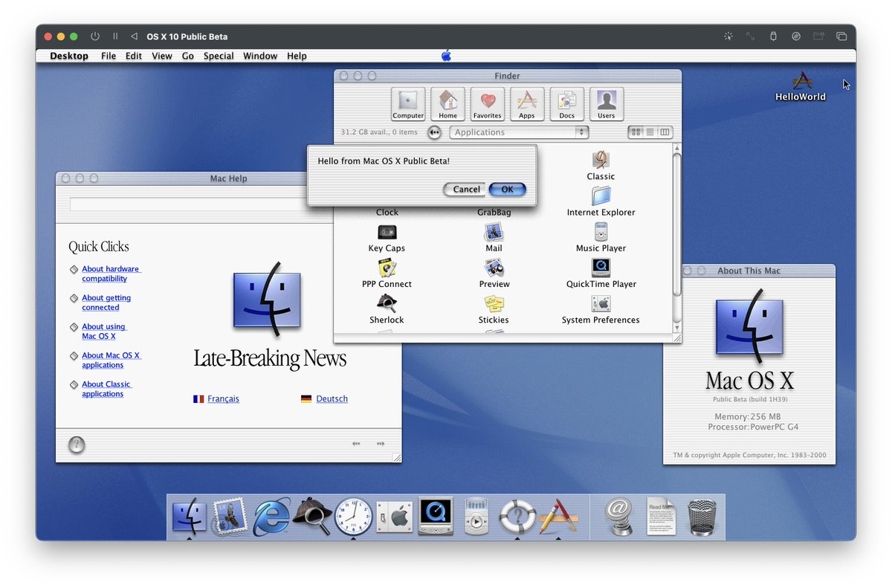Open the Special menu
Image resolution: width=892 pixels, height=588 pixels.
[219, 56]
